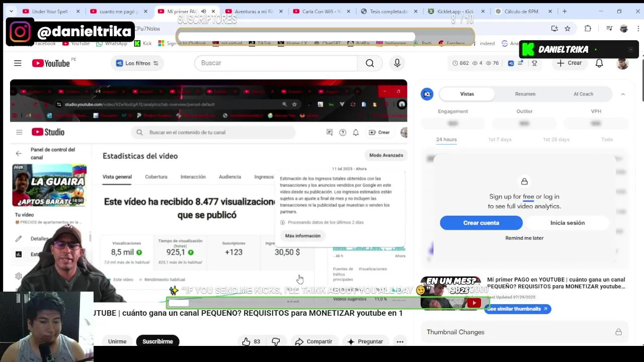644x362 pixels.
Task: Go to the YouTube home logo
Action: point(51,63)
